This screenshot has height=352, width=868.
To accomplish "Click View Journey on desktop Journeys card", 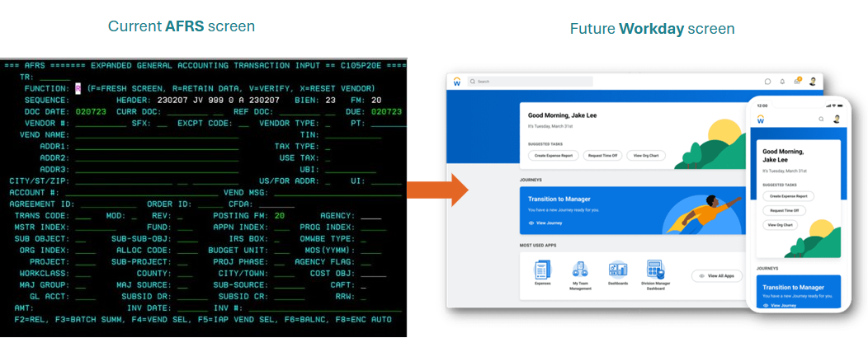I will (545, 223).
